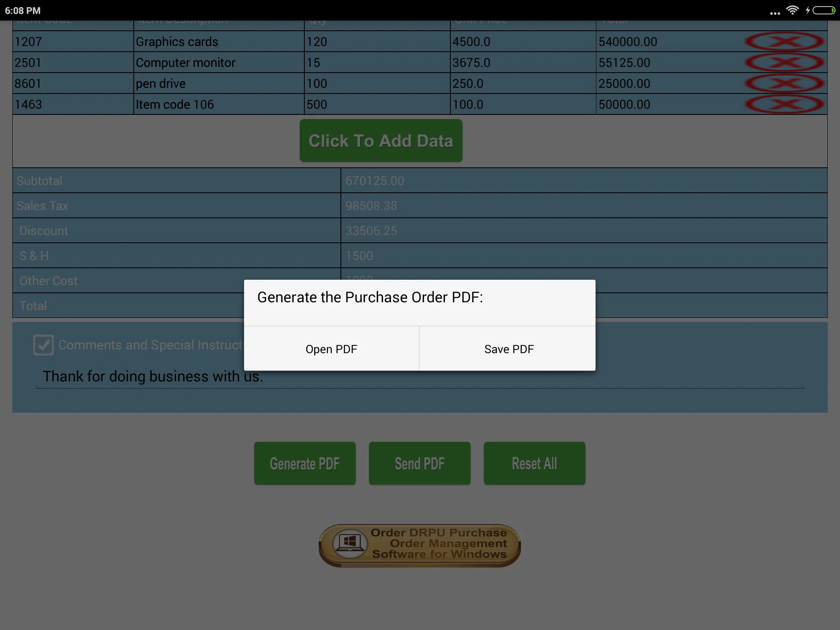Click total cell 55125.00
This screenshot has width=840, height=630.
(624, 62)
